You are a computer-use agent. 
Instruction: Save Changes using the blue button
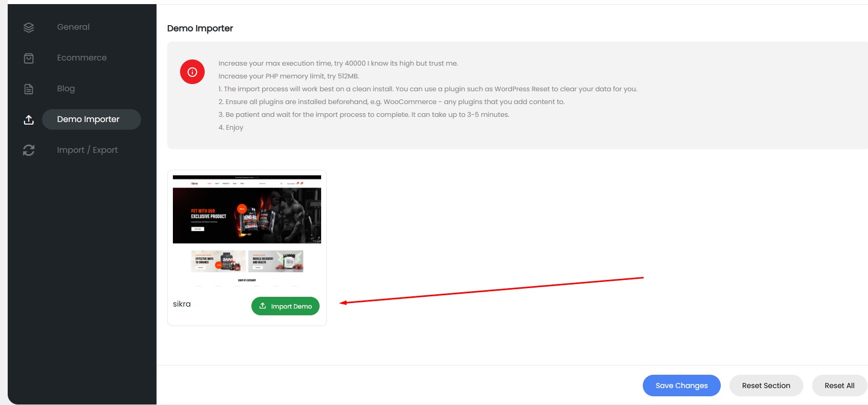(681, 386)
